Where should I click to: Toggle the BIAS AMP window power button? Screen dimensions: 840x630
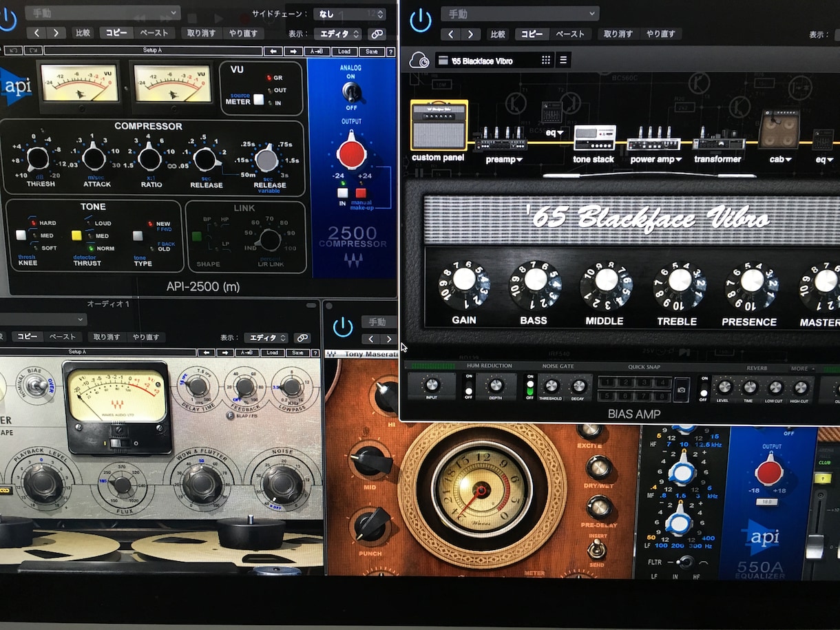(420, 21)
